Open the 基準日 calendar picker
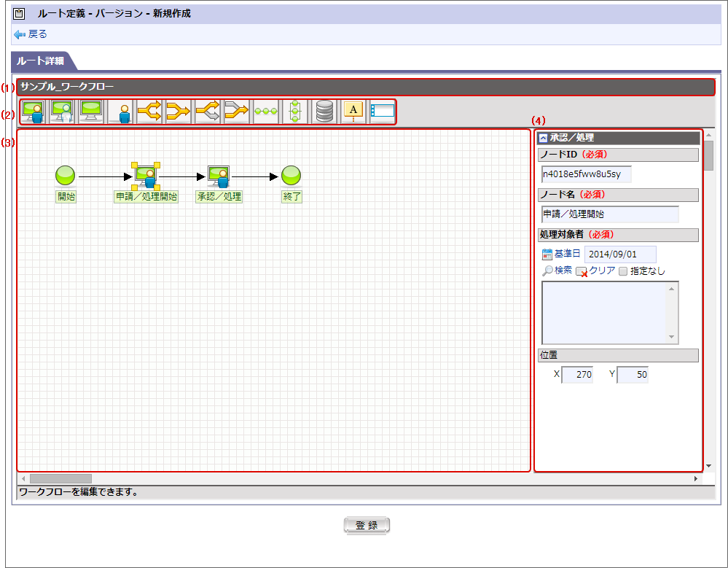 click(561, 254)
